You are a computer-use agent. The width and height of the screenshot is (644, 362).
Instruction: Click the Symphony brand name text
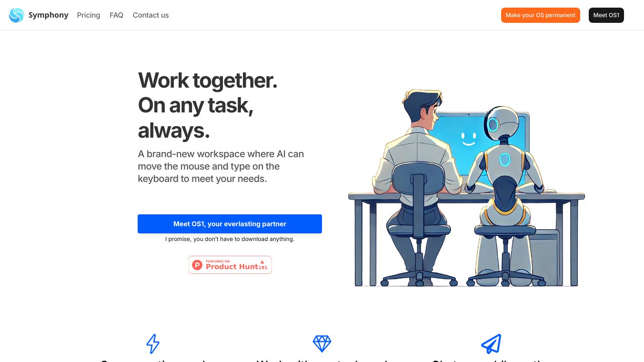[x=48, y=15]
